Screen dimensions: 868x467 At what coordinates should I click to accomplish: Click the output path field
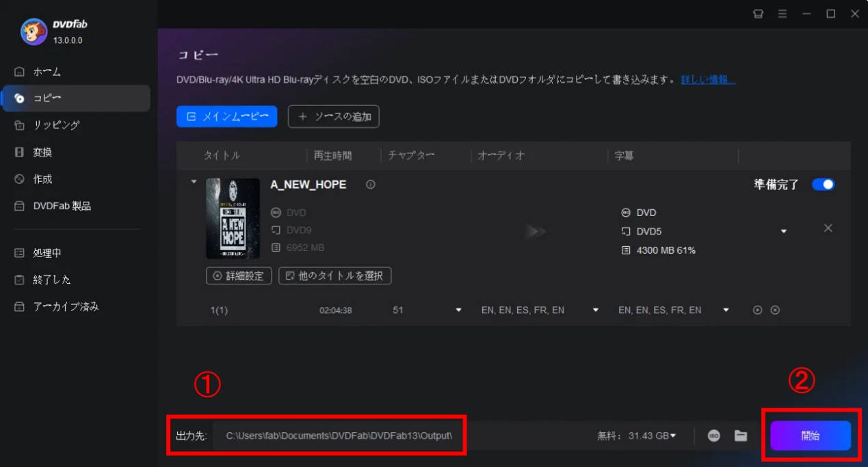coord(340,436)
